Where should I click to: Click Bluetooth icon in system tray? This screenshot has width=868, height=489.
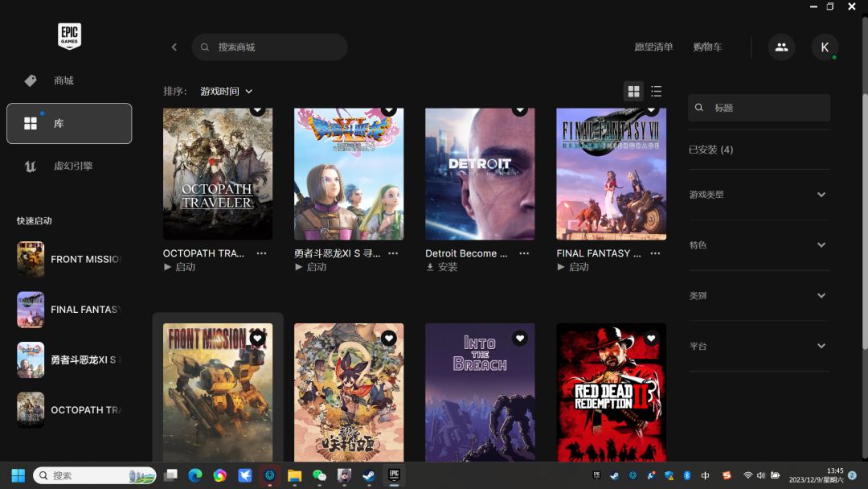[x=687, y=475]
